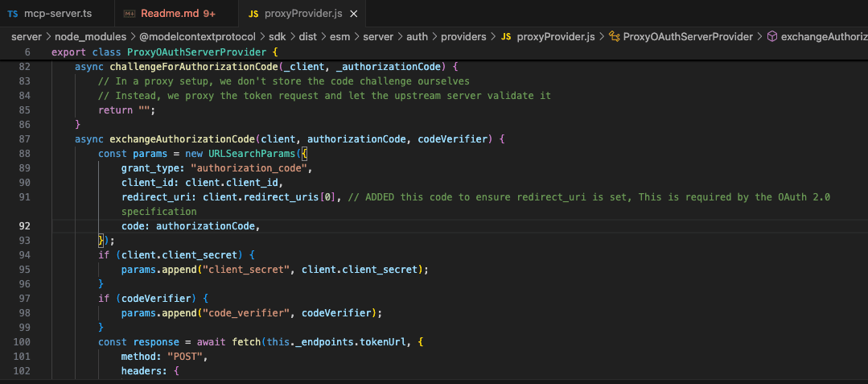
Task: Click on 'if (codeVerifier)' condition
Action: 147,298
